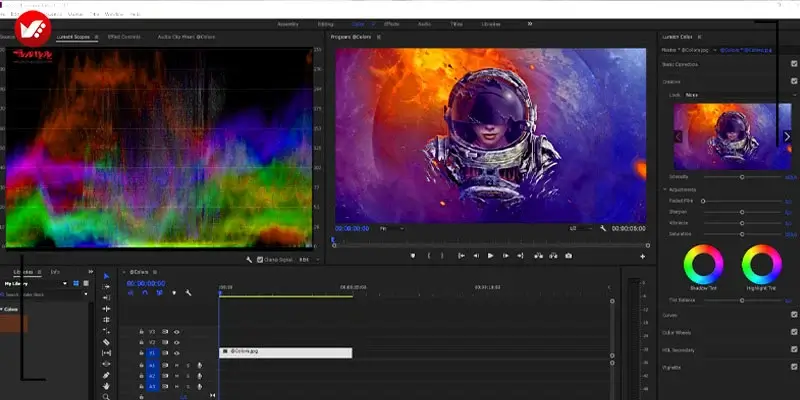Viewport: 800px width, 400px height.
Task: Go to Out point
Action: [x=520, y=256]
